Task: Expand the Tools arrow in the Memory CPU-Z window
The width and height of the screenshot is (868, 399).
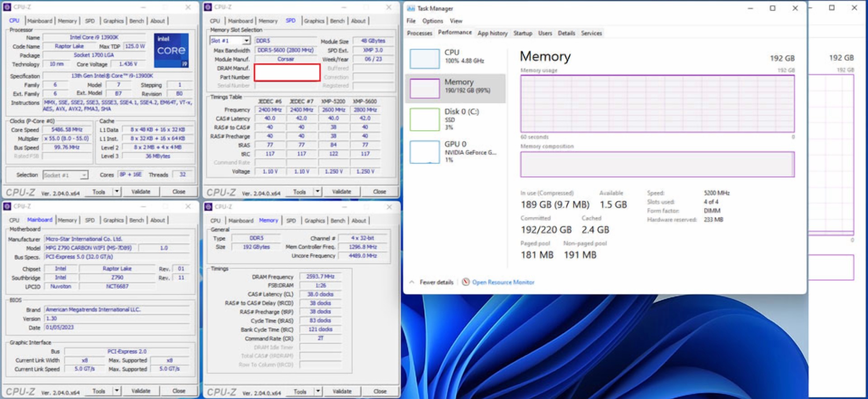Action: pyautogui.click(x=318, y=391)
